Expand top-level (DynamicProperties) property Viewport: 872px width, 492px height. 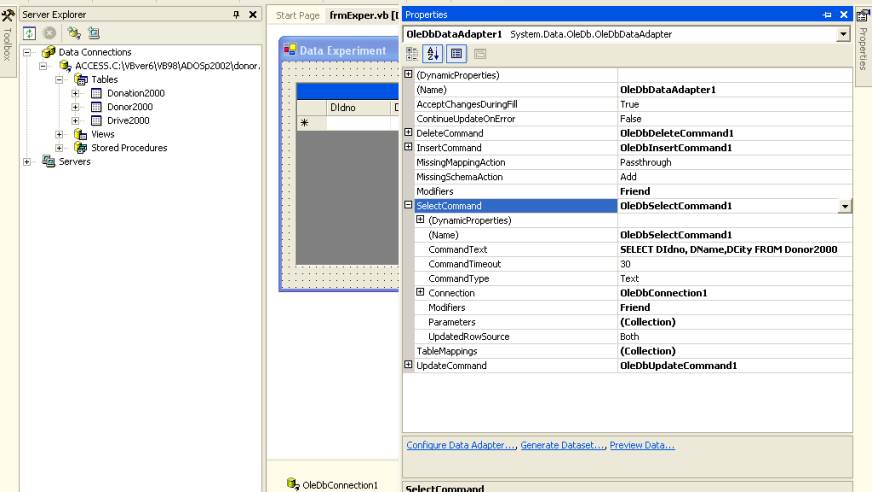[408, 74]
